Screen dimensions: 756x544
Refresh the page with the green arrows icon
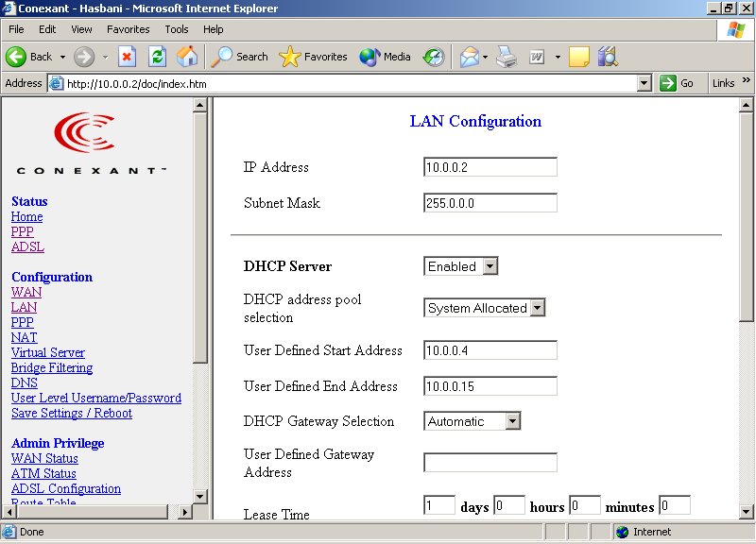tap(157, 57)
